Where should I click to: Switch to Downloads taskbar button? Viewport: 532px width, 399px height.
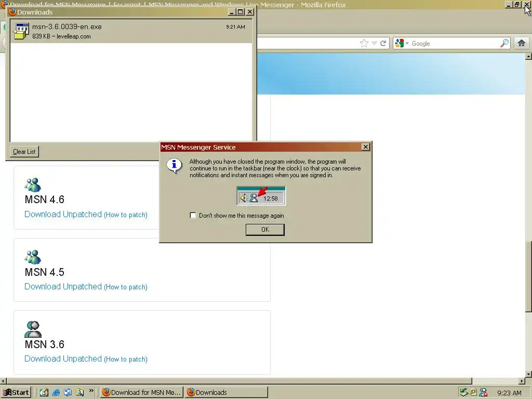(227, 393)
